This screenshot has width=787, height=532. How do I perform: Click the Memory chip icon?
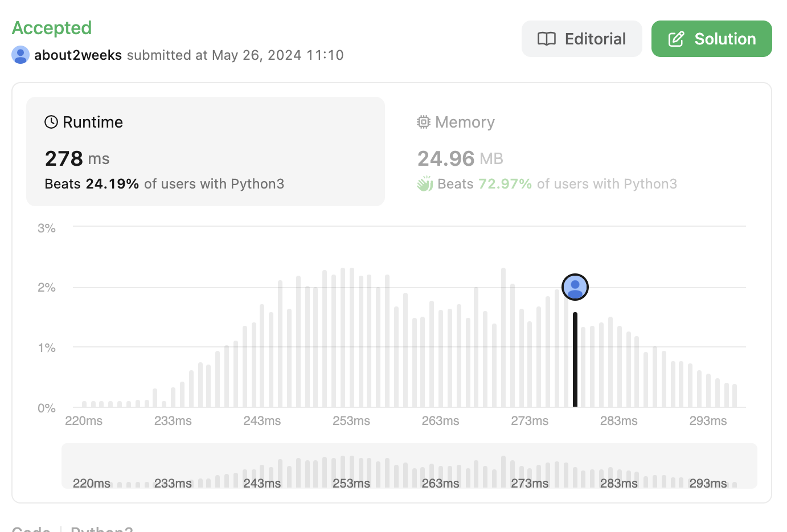point(423,122)
